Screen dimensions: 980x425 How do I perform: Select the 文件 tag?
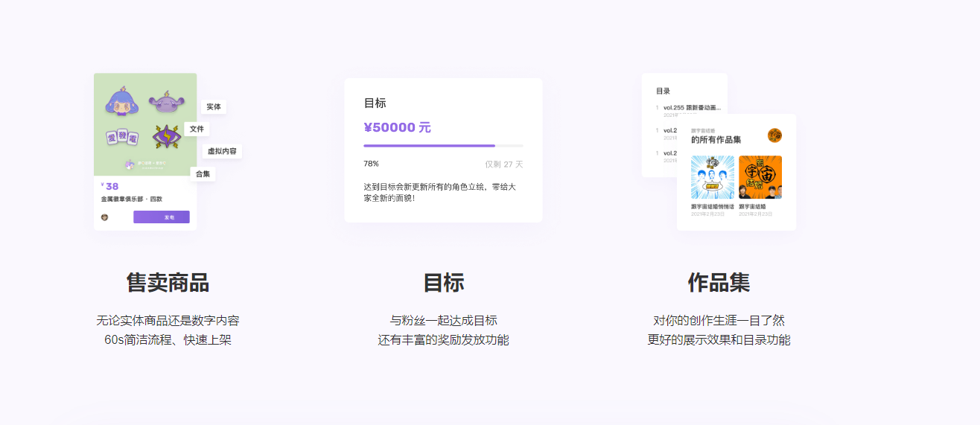point(197,130)
